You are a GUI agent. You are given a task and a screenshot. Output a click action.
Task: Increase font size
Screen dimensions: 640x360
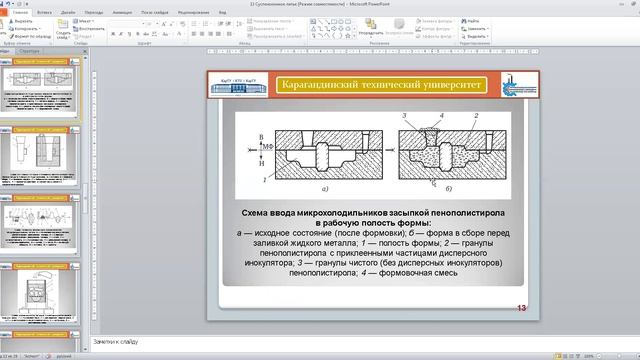pyautogui.click(x=164, y=24)
